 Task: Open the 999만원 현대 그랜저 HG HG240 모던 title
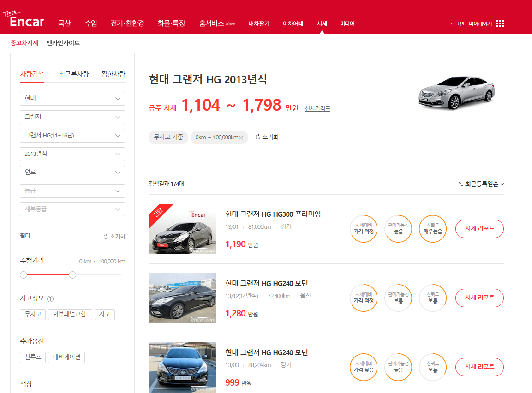point(267,353)
